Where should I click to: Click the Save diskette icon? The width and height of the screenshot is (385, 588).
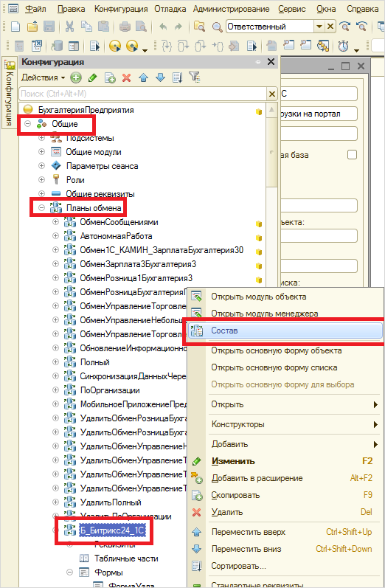(x=49, y=27)
